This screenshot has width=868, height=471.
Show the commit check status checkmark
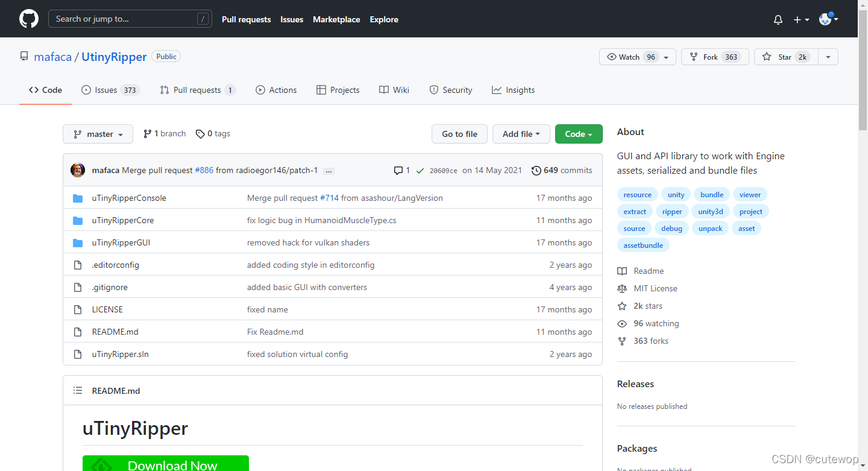click(420, 171)
